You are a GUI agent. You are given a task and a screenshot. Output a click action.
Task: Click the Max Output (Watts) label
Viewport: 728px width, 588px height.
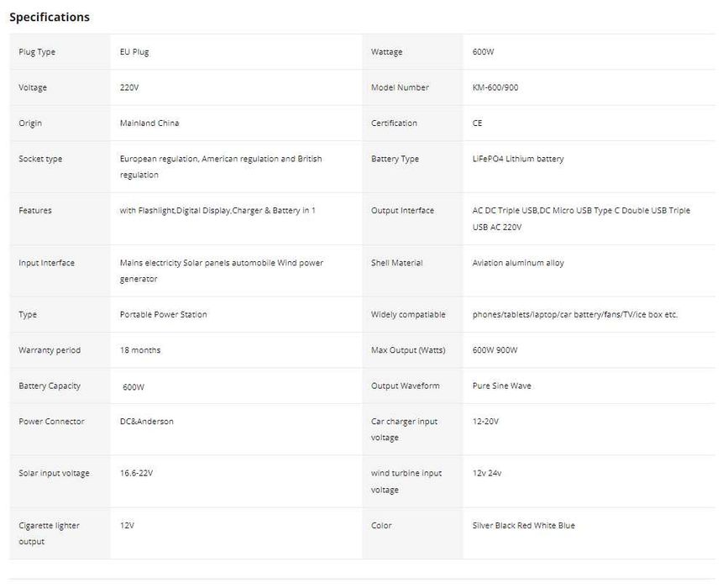point(408,350)
